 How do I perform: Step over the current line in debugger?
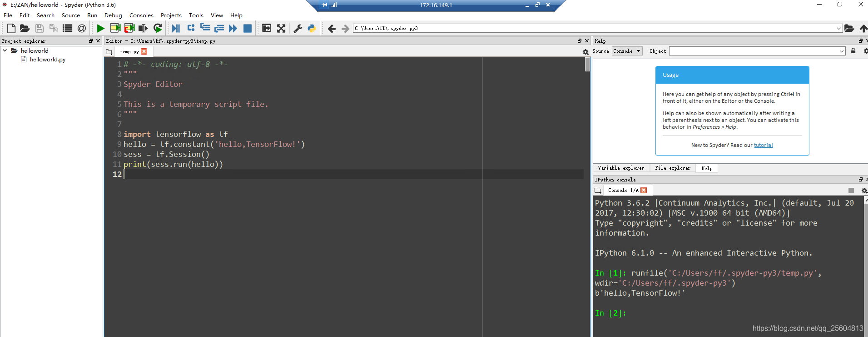click(191, 28)
